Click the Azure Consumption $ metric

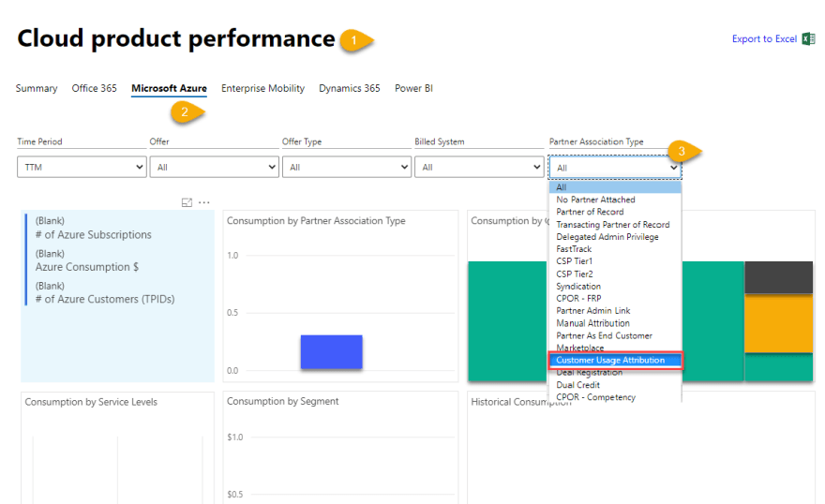pyautogui.click(x=87, y=267)
